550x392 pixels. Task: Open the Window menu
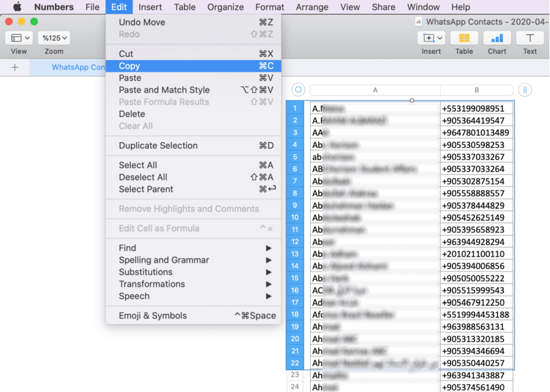[x=423, y=7]
